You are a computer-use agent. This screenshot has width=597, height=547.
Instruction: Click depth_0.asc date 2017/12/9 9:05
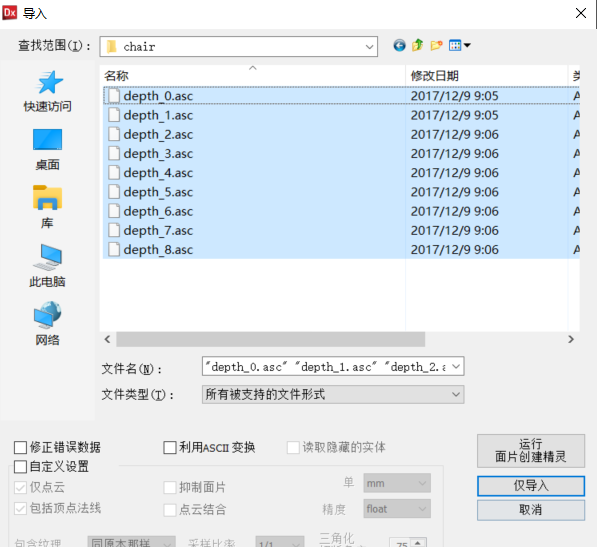454,96
